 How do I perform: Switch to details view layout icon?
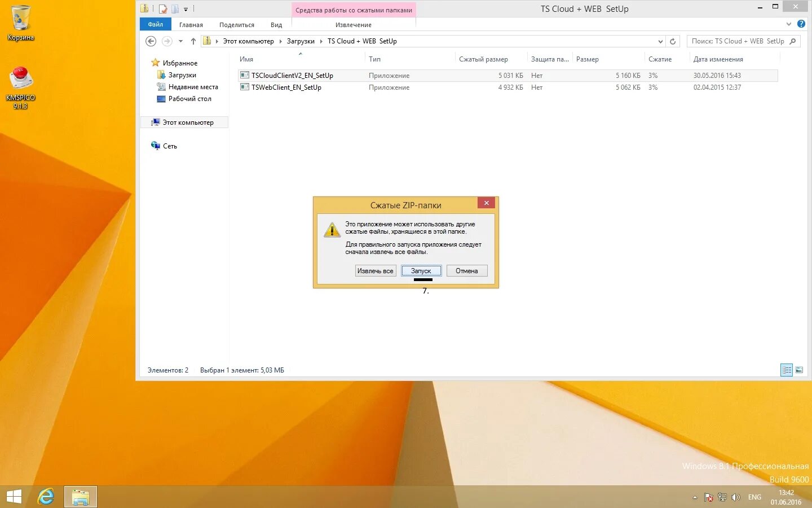click(x=787, y=370)
